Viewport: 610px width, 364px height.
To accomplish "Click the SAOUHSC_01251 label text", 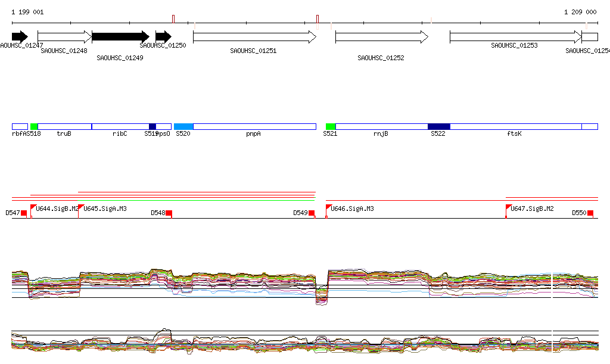I will [x=253, y=51].
